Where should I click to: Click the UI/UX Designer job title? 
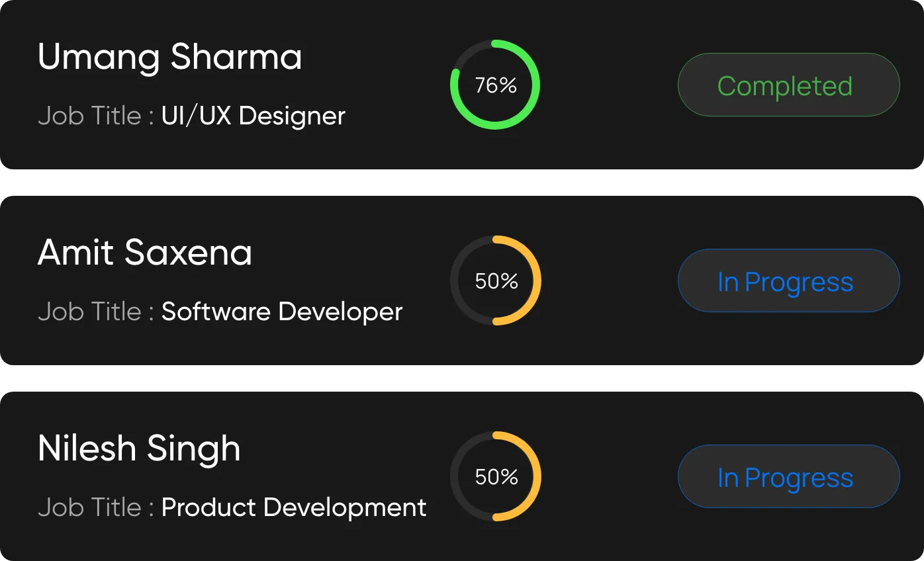pyautogui.click(x=253, y=116)
